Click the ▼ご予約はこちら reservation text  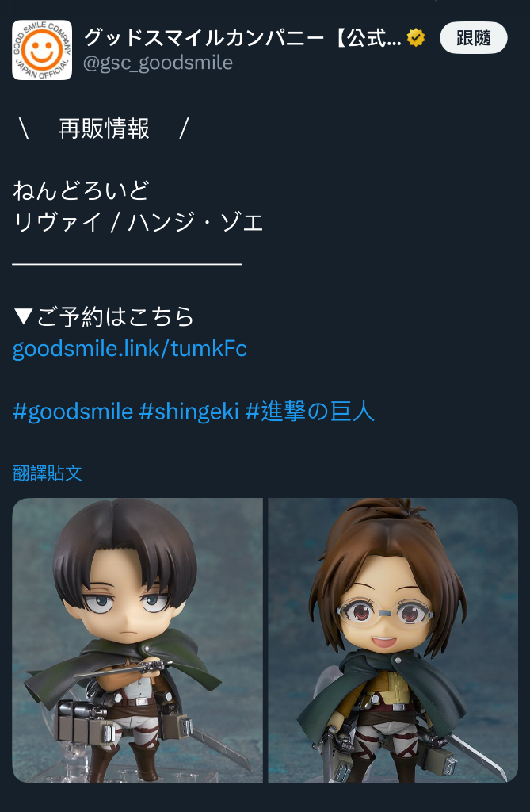tap(103, 317)
